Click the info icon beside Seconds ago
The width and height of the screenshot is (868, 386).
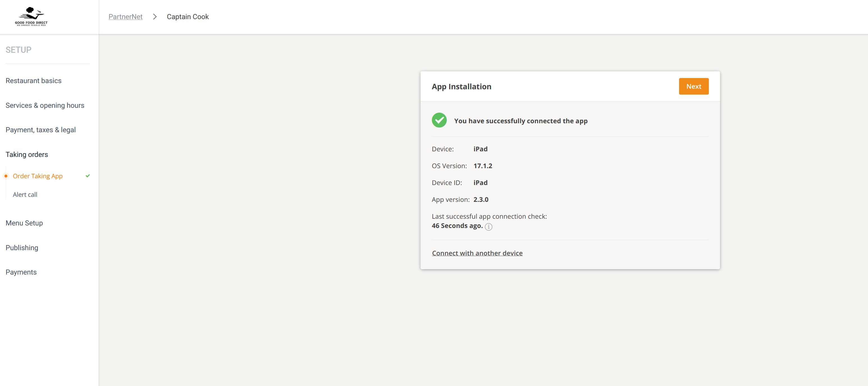click(488, 227)
